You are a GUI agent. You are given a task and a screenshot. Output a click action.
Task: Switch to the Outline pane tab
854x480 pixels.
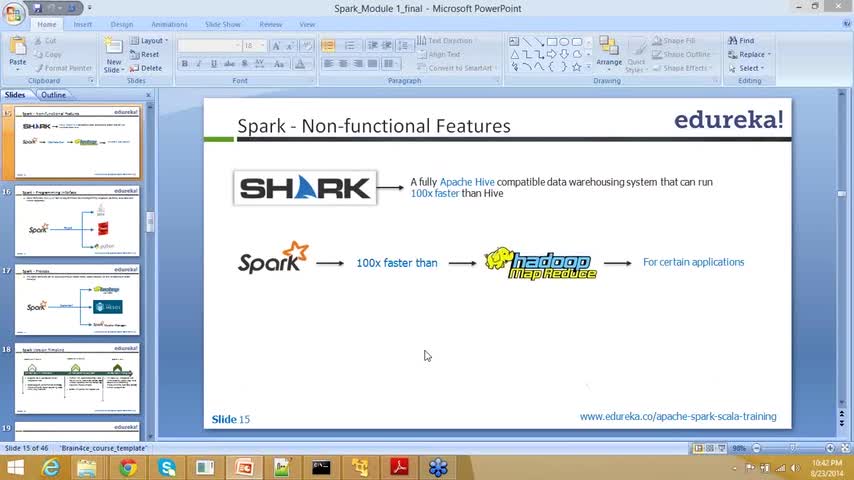[53, 95]
